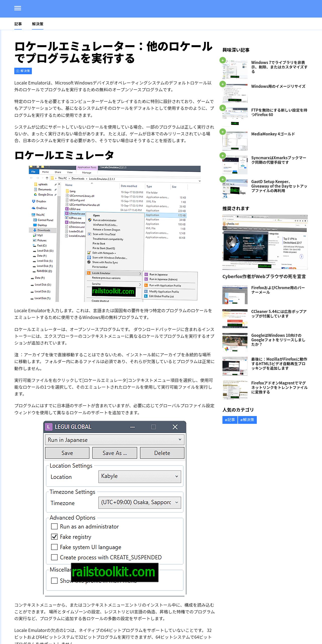The height and width of the screenshot is (644, 322).
Task: Open the Run in Japanese profile dropdown
Action: pos(115,440)
